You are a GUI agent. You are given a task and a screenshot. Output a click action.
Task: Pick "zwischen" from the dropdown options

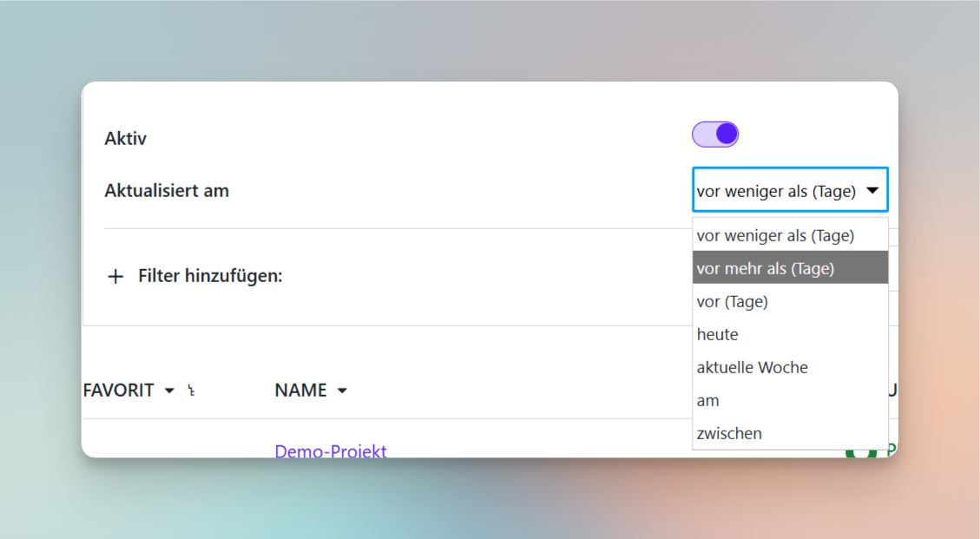pyautogui.click(x=729, y=433)
